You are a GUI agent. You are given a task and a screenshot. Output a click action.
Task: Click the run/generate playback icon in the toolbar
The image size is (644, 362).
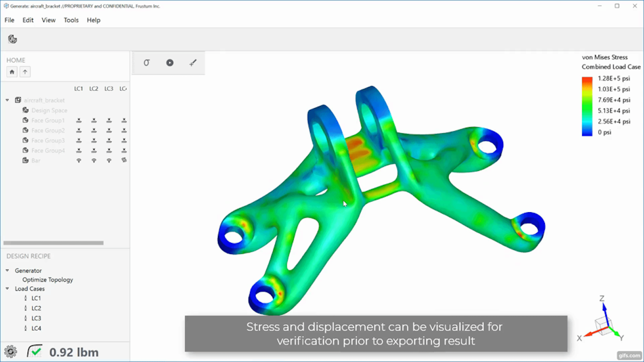[x=170, y=62]
